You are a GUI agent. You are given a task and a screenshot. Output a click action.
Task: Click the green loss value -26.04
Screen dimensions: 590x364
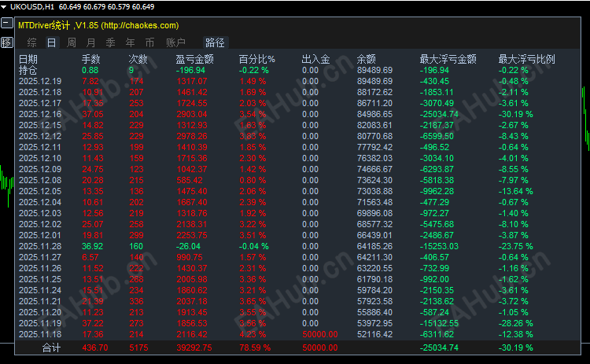point(189,246)
